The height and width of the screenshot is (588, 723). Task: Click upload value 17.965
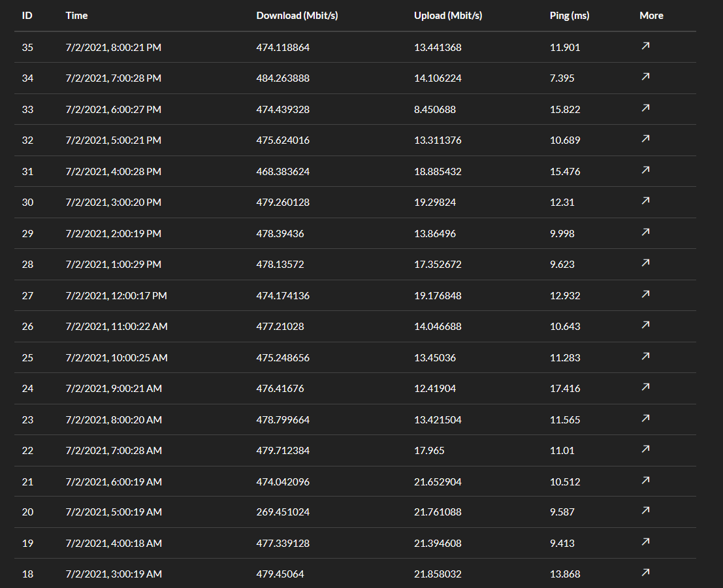pos(429,451)
